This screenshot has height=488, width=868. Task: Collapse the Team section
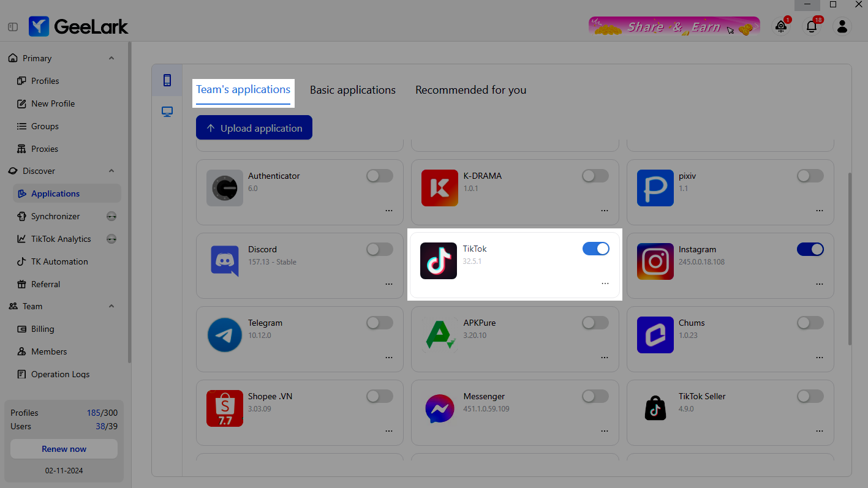click(111, 306)
